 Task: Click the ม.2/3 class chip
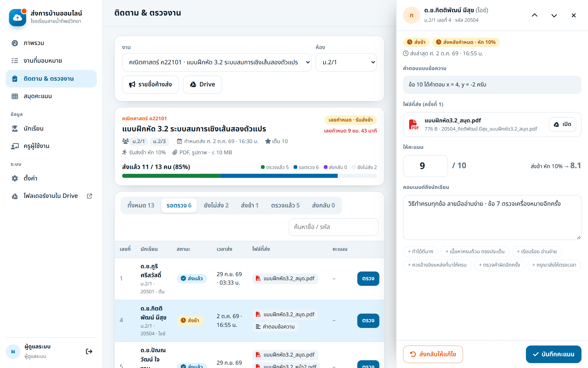[159, 141]
